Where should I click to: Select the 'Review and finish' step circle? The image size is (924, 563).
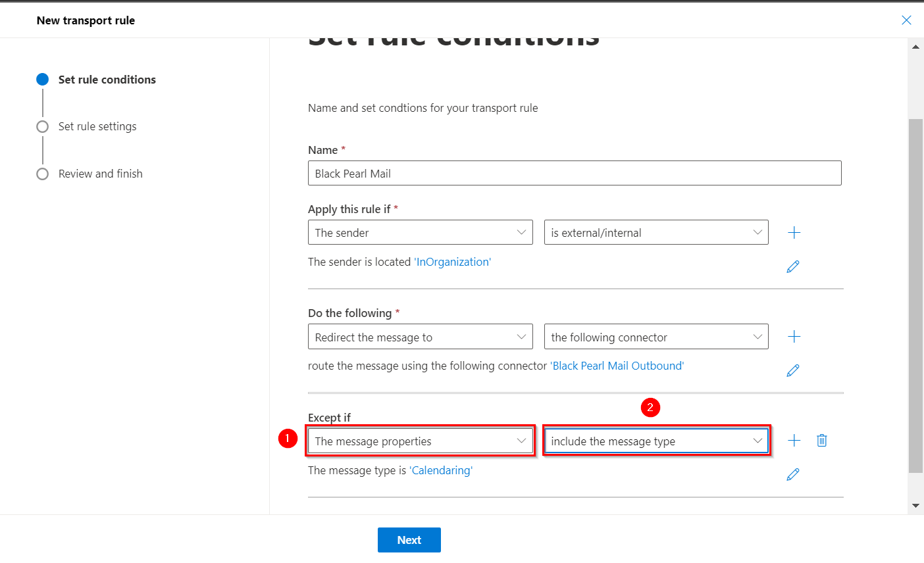(x=43, y=174)
